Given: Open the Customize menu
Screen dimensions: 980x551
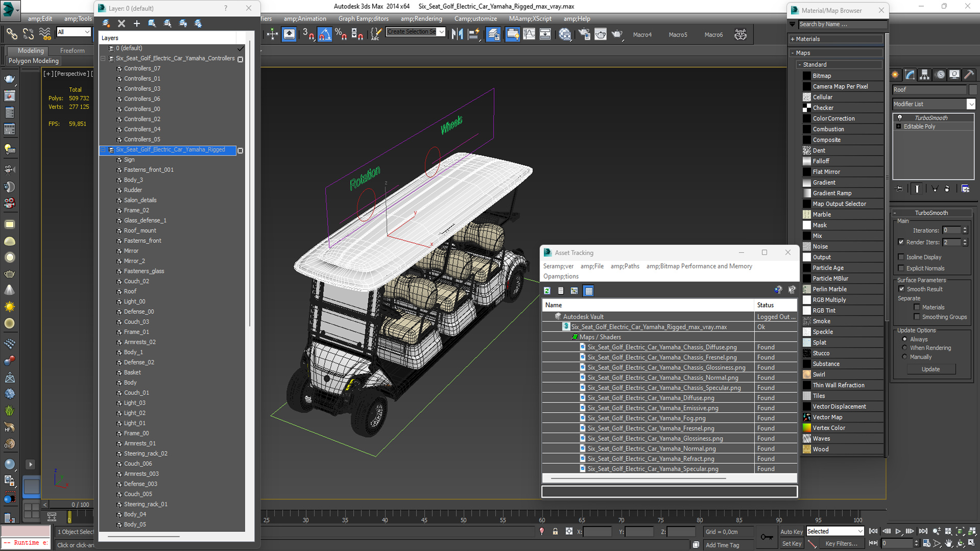Looking at the screenshot, I should (x=475, y=19).
